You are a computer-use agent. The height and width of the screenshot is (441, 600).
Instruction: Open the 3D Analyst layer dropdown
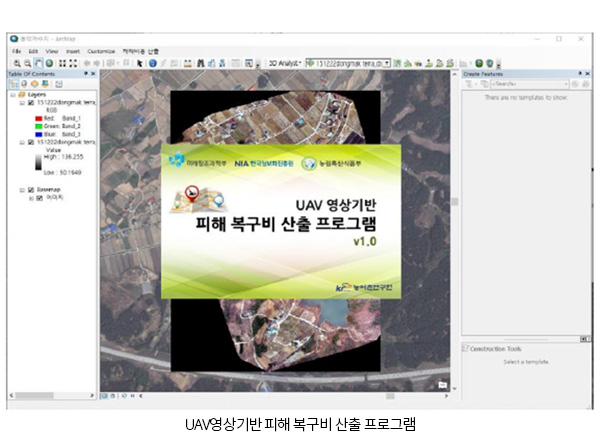click(x=387, y=62)
